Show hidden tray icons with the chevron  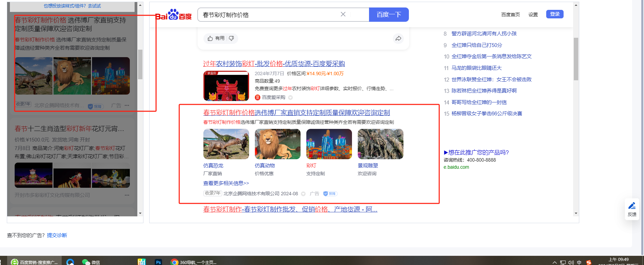(x=555, y=262)
